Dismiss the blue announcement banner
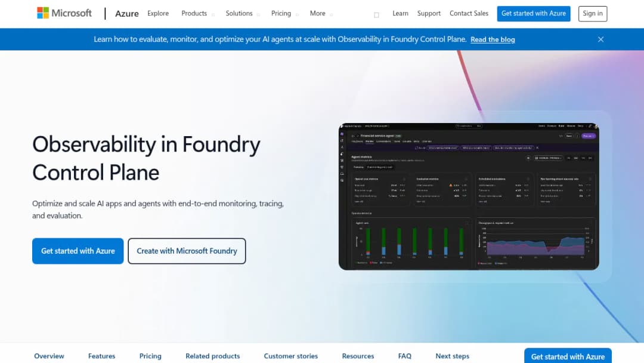644x363 pixels. coord(600,39)
